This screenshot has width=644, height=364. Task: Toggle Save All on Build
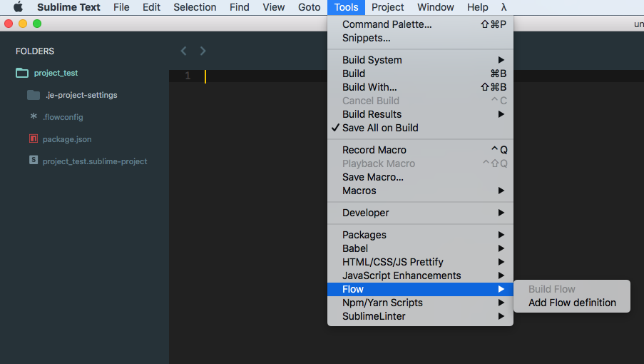pos(380,128)
